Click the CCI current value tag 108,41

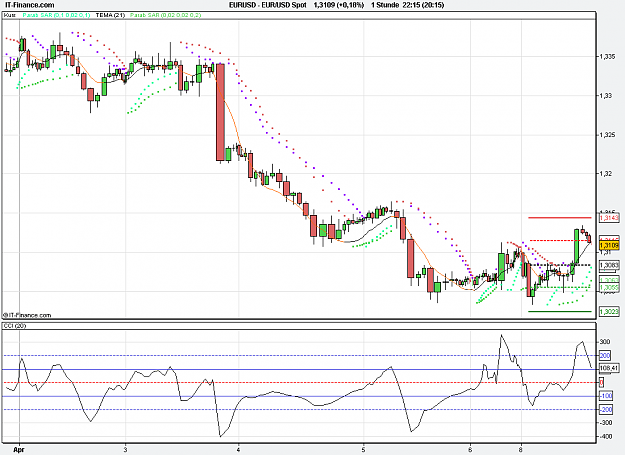click(x=609, y=368)
